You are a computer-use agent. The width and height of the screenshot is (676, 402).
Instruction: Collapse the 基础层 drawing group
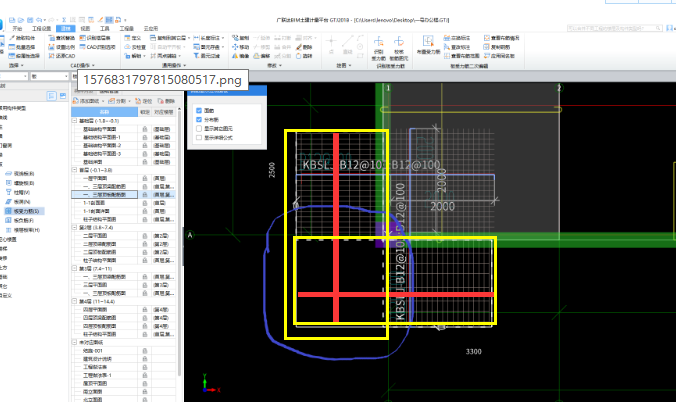(75, 121)
